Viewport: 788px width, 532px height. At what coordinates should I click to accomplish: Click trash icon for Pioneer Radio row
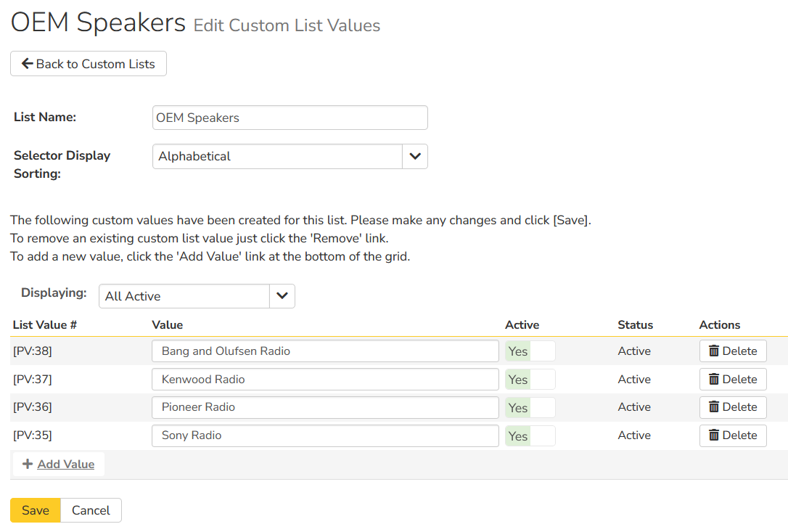pyautogui.click(x=714, y=407)
